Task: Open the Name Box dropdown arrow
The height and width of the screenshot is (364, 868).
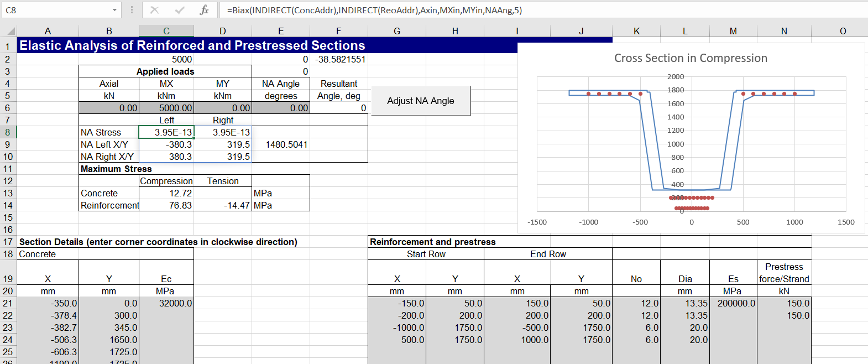Action: [x=114, y=10]
